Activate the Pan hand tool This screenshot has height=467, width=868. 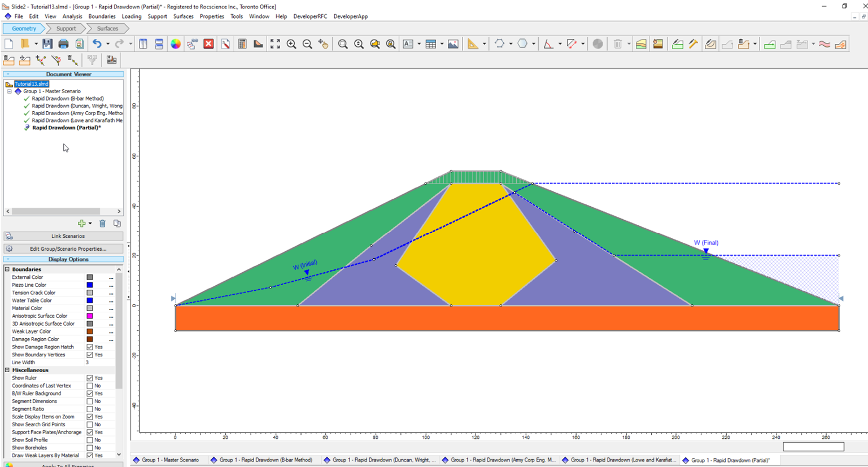click(324, 43)
